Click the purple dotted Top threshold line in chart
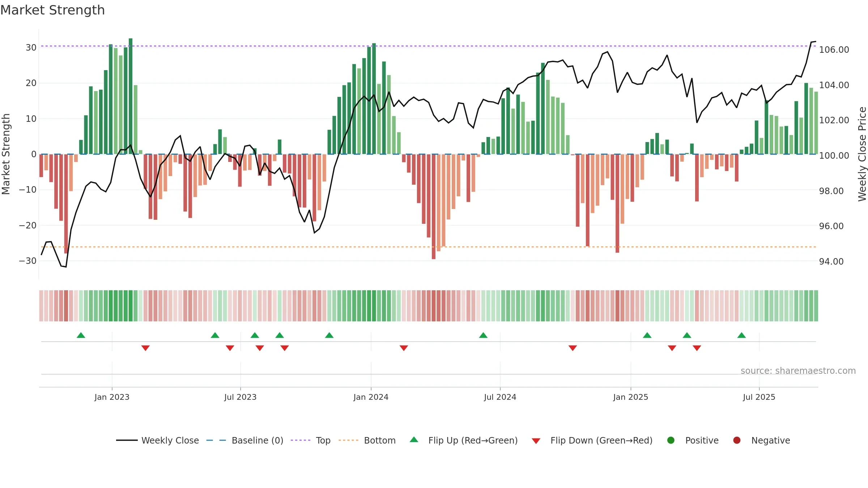 pos(429,46)
